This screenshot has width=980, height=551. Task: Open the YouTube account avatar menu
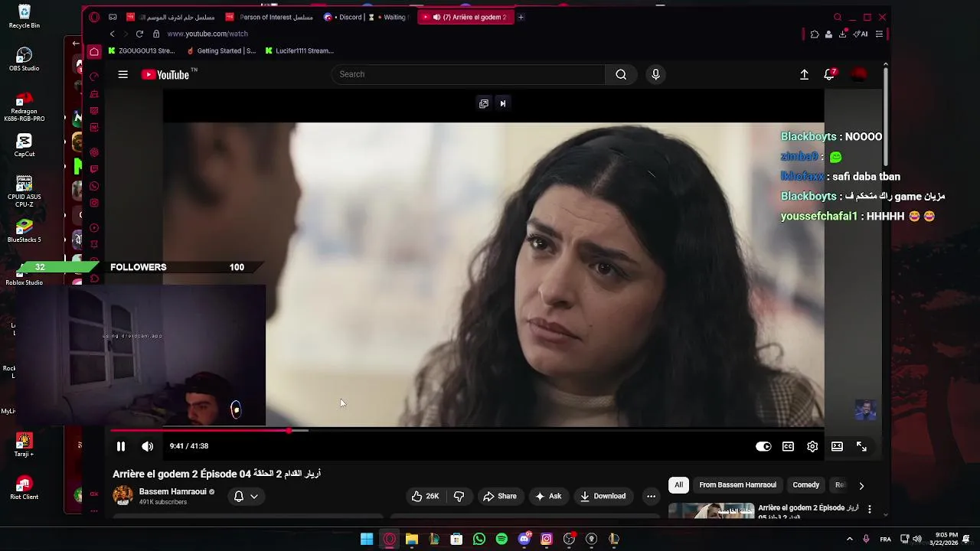859,74
